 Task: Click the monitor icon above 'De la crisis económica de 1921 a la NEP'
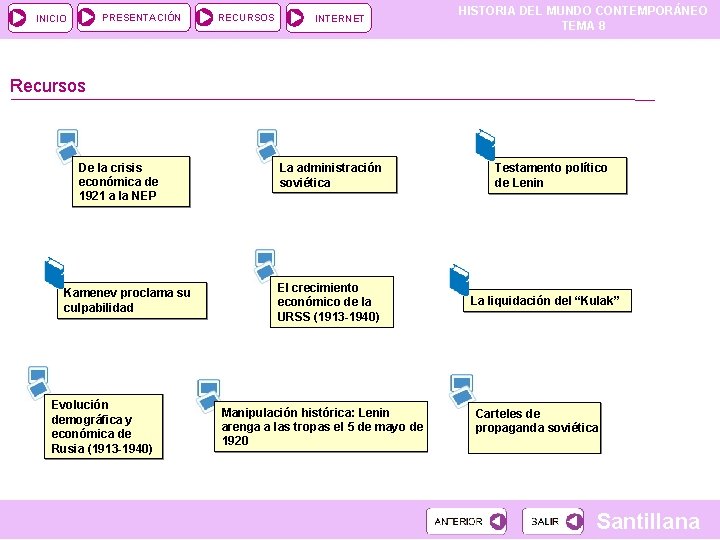pos(68,146)
